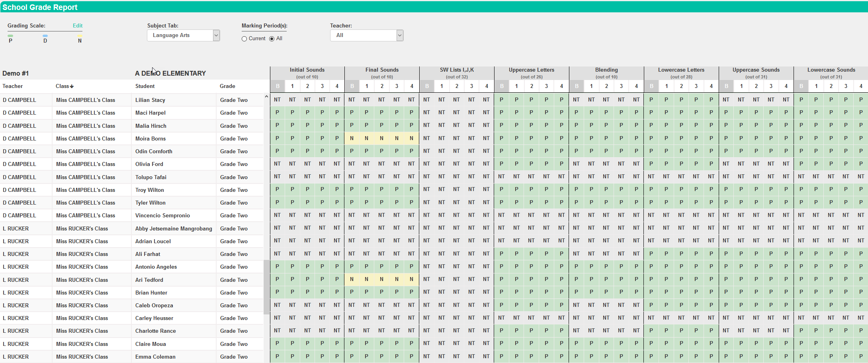Click the scroll up arrow of student list
Viewport: 868px width, 363px height.
click(266, 97)
